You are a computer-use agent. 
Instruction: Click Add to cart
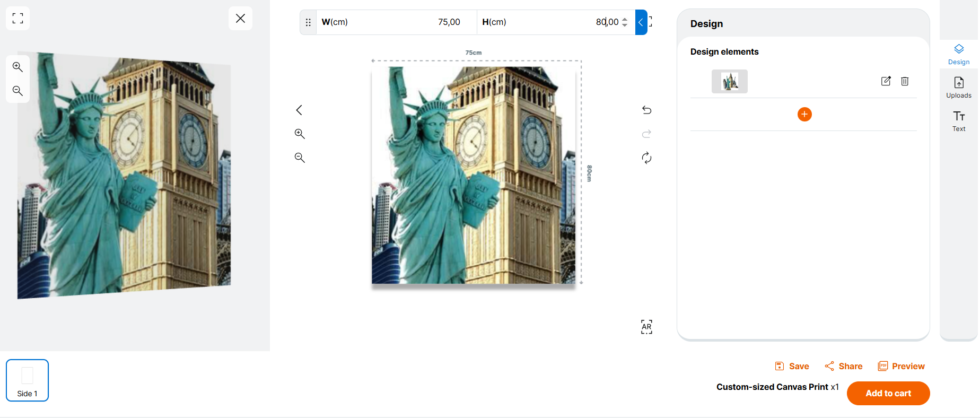click(x=888, y=393)
